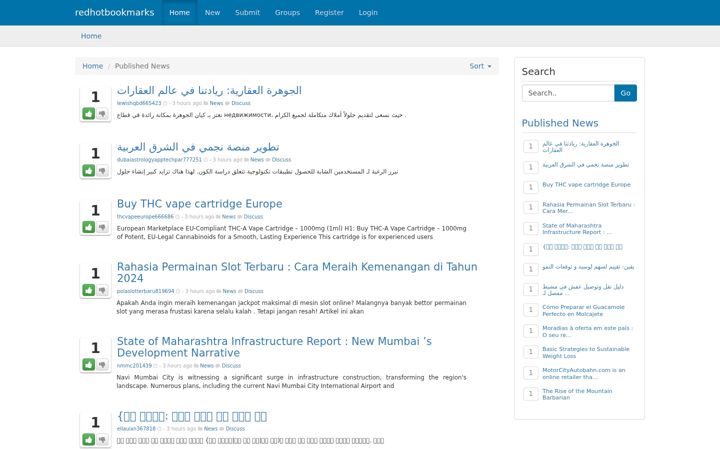The width and height of the screenshot is (720, 450).
Task: Click the vote count beside sidebar Guacamole link
Action: tap(531, 310)
